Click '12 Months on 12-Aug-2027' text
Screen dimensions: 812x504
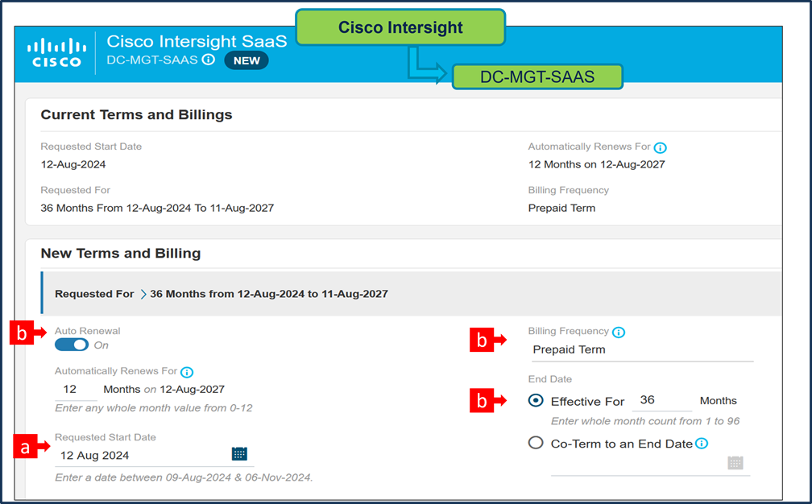pos(597,164)
